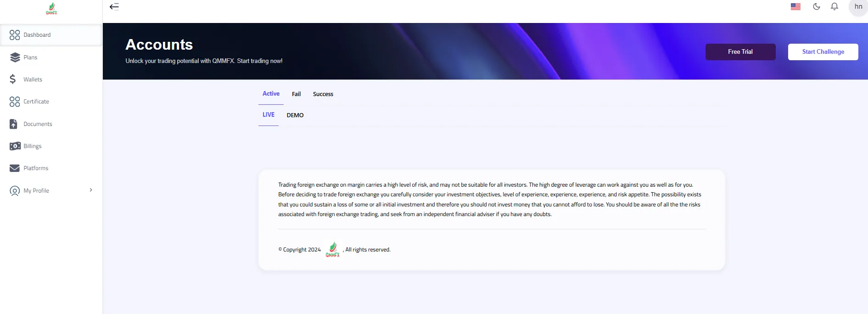The width and height of the screenshot is (868, 314).
Task: Open the Dashboard menu item
Action: tap(51, 35)
